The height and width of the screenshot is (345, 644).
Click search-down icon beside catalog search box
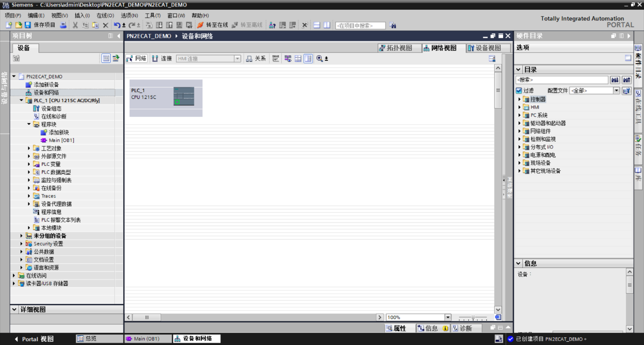tap(615, 80)
